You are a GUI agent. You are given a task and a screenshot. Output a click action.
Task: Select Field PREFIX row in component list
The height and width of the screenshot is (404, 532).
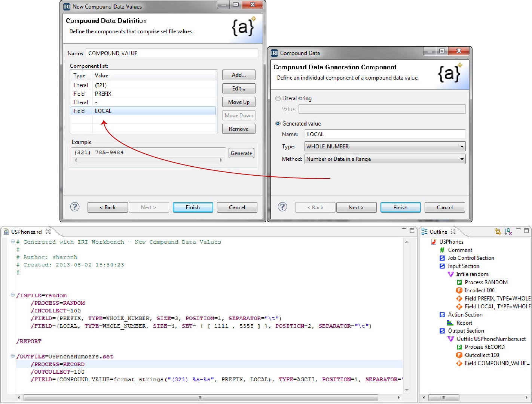(x=143, y=94)
